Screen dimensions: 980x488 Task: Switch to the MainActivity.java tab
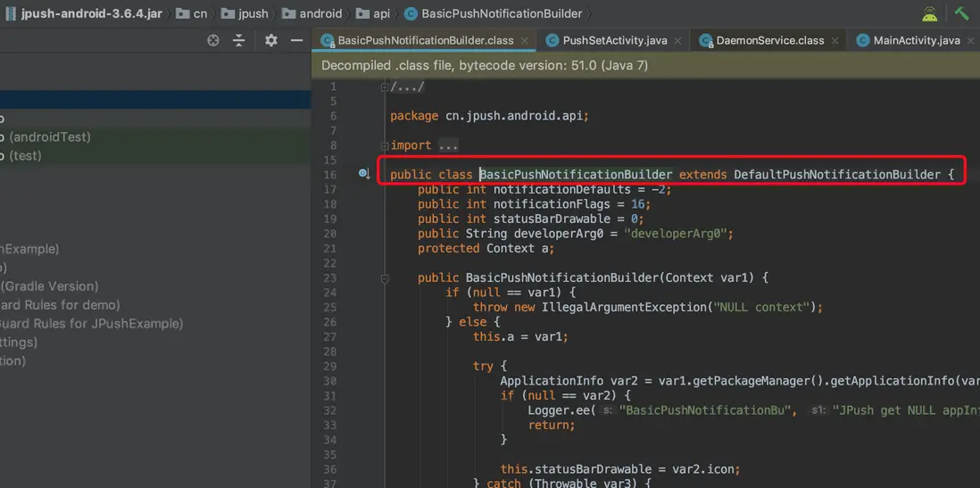point(916,40)
